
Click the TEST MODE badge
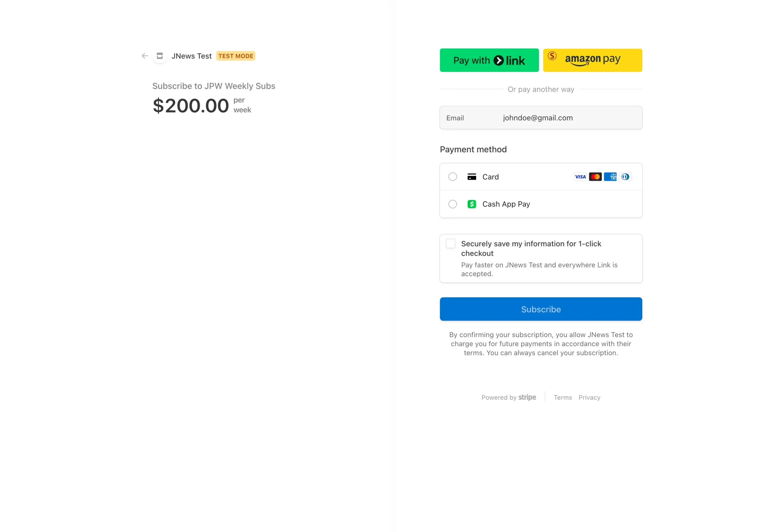click(235, 56)
